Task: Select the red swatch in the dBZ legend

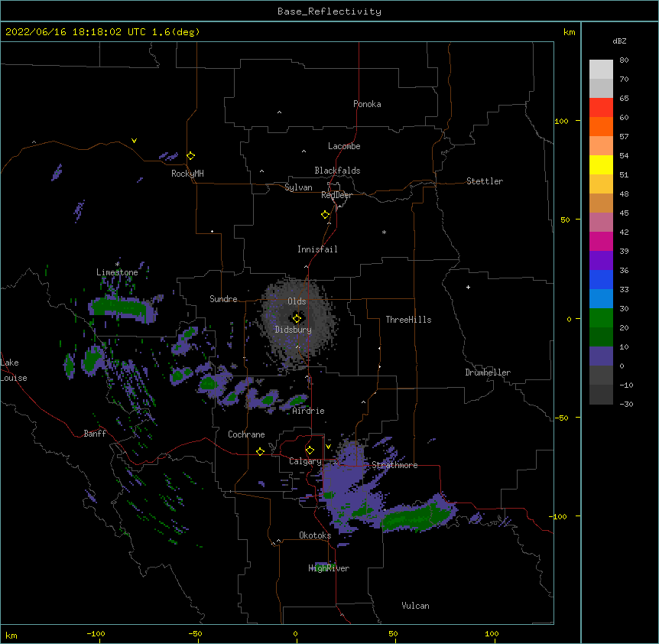Action: click(x=601, y=107)
